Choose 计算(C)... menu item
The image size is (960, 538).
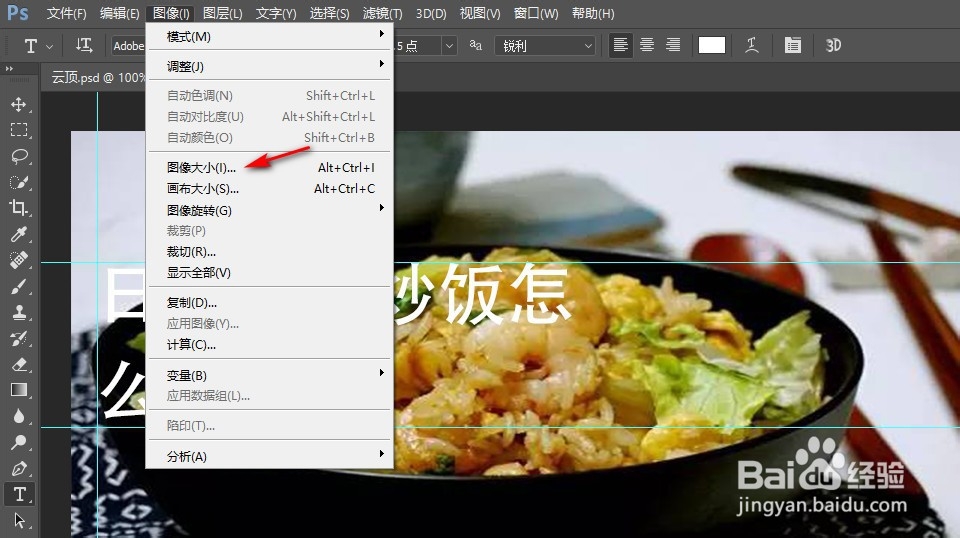pyautogui.click(x=269, y=345)
